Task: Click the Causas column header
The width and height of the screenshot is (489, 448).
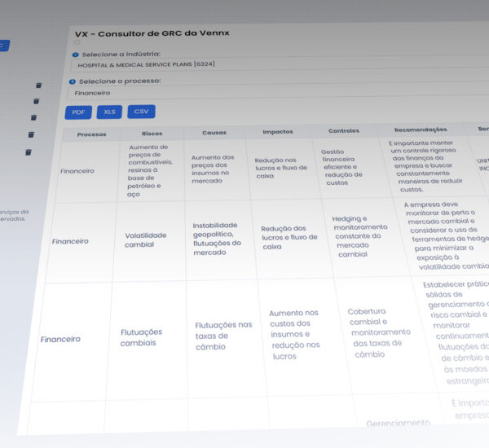Action: point(214,133)
